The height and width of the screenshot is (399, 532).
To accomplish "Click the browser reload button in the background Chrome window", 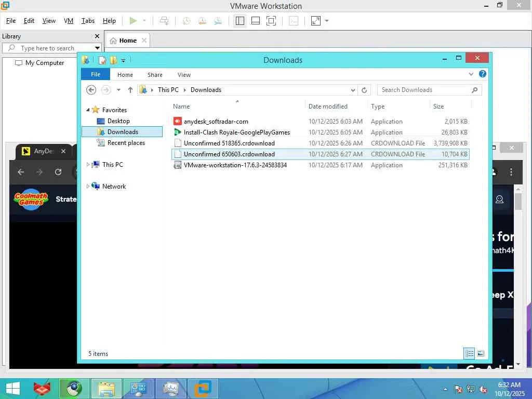I will (58, 172).
